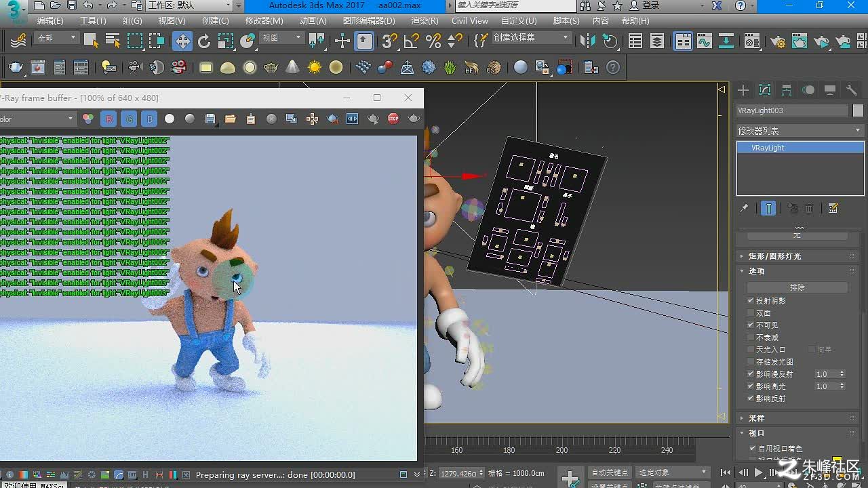This screenshot has width=868, height=488.
Task: Toggle red channel in V-Ray frame buffer
Action: 108,119
